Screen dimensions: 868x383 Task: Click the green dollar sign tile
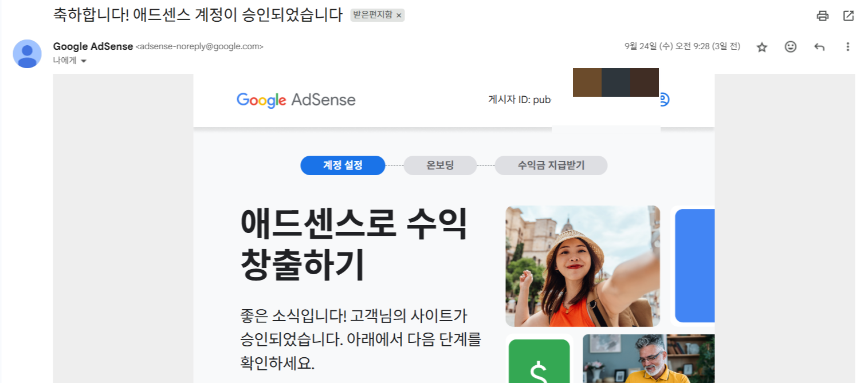[x=539, y=361]
